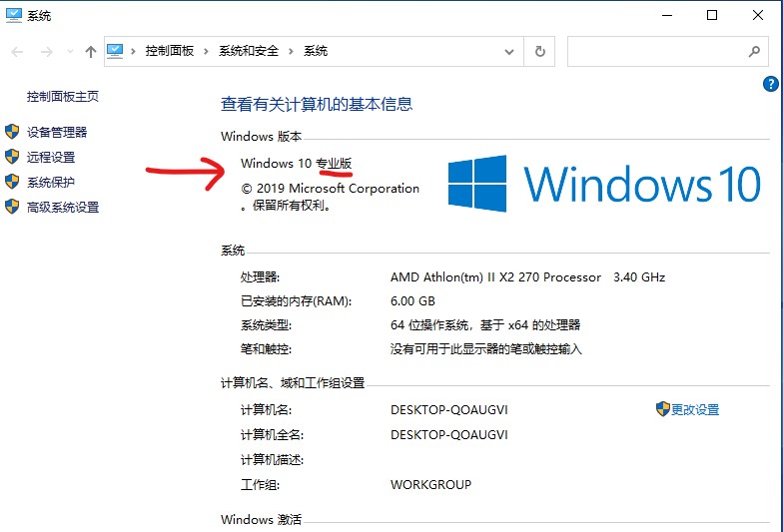This screenshot has width=783, height=532.
Task: Maximize the 系统 window
Action: 712,16
